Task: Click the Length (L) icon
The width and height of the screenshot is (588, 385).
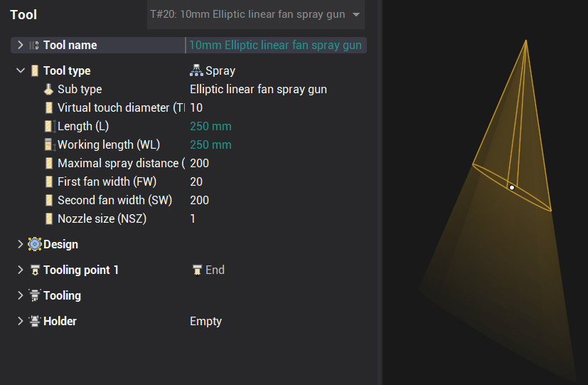Action: coord(48,127)
